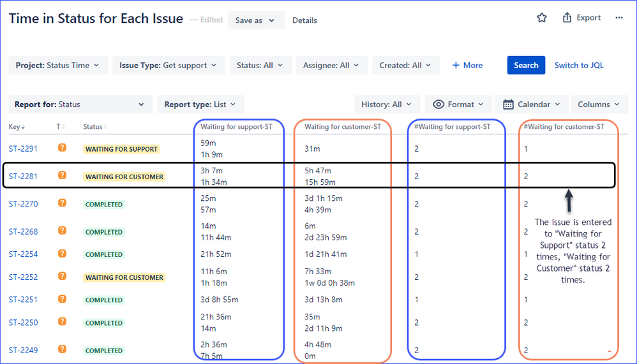The height and width of the screenshot is (364, 637).
Task: Click the 3d 8h 55m cell
Action: click(220, 300)
